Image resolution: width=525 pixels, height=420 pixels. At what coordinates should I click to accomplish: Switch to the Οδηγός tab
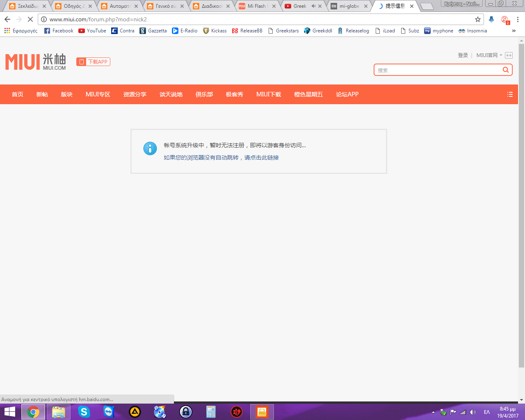pyautogui.click(x=74, y=6)
